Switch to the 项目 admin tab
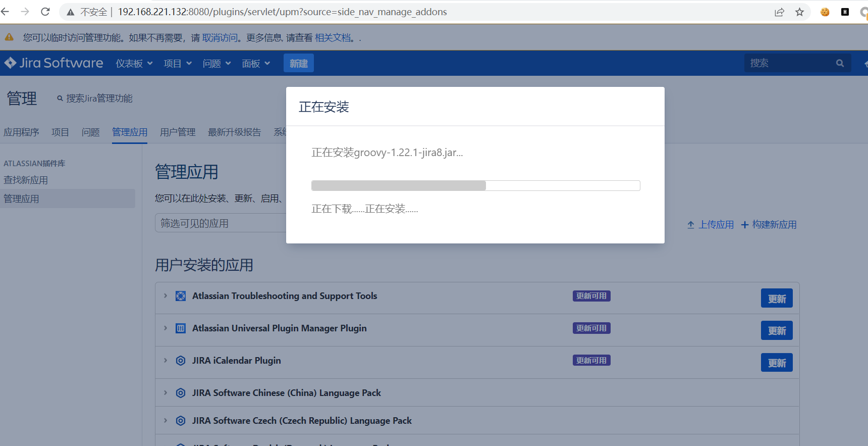 coord(60,132)
